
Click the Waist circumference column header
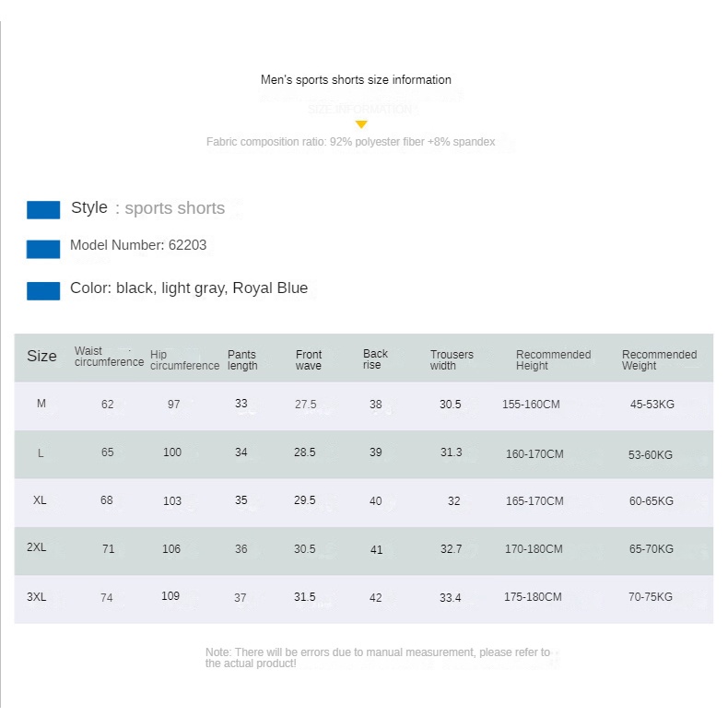click(x=109, y=357)
